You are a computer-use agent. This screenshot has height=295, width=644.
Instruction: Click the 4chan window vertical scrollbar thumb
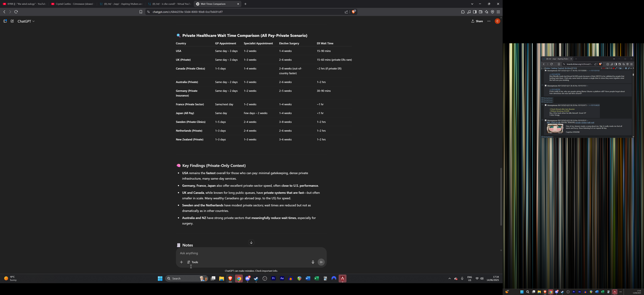click(633, 75)
